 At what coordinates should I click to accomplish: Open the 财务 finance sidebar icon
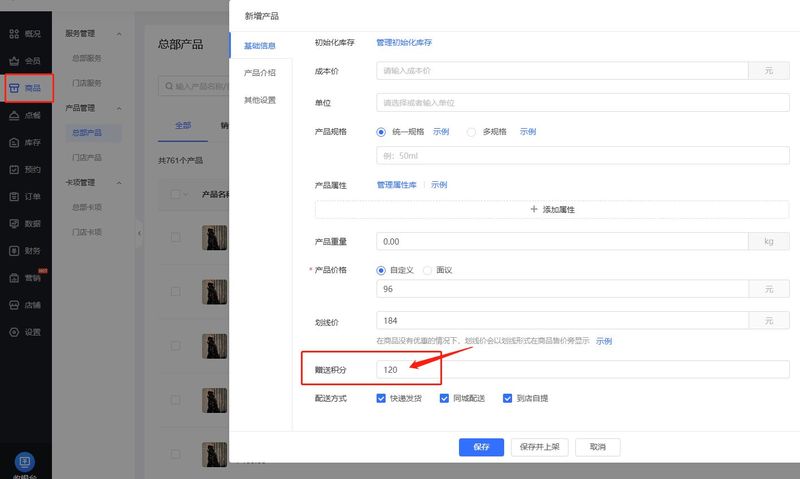(14, 250)
